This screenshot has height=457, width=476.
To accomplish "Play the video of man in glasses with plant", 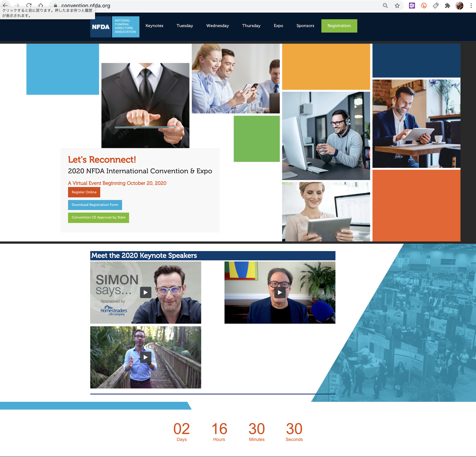I will [x=280, y=292].
